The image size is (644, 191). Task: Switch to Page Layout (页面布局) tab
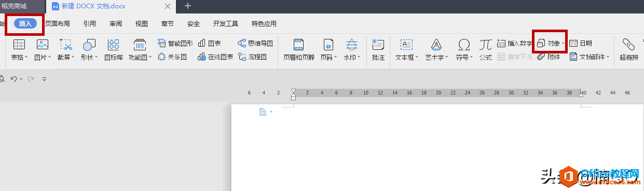[x=58, y=23]
